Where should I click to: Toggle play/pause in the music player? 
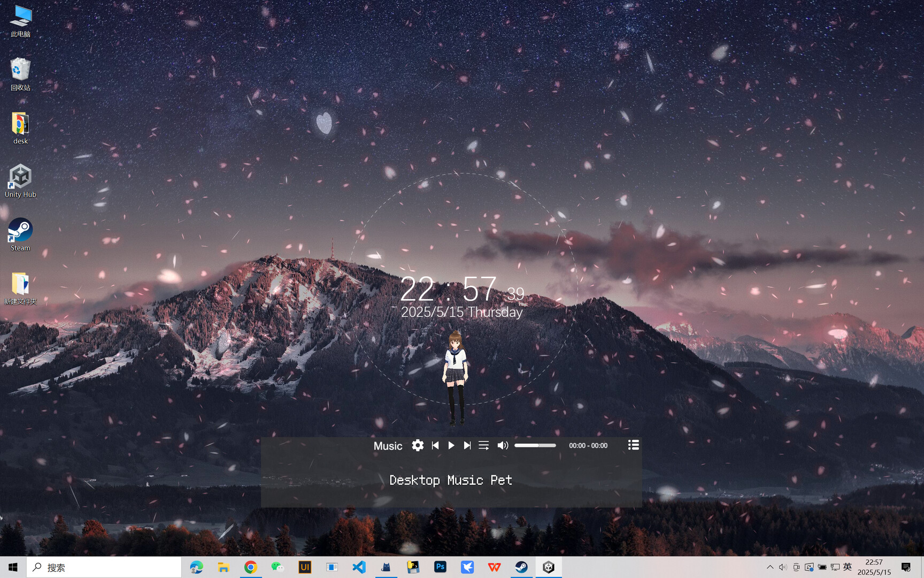point(451,445)
